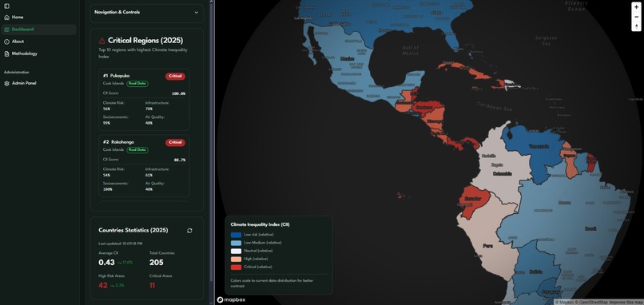Click the Critical Areas value 11
The height and width of the screenshot is (305, 644).
point(153,285)
